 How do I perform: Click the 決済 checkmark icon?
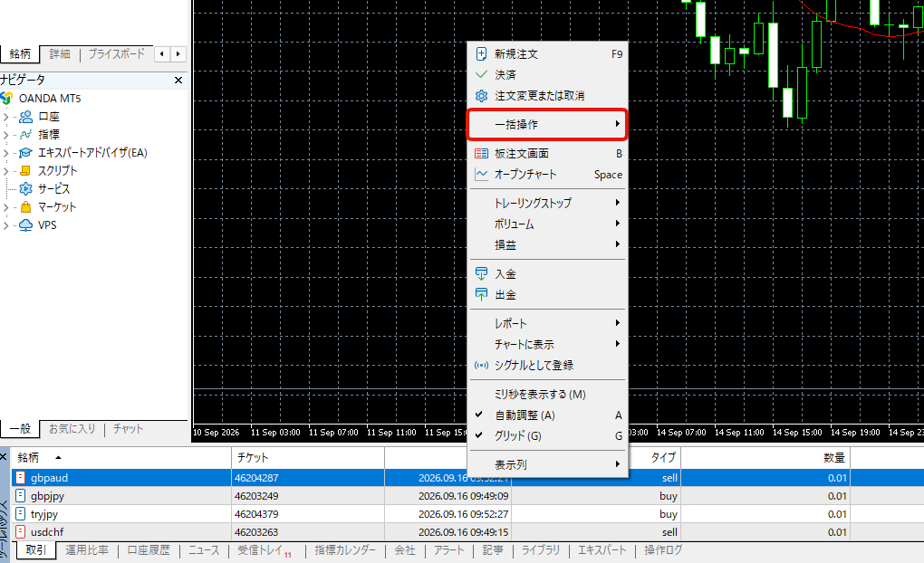click(x=481, y=75)
